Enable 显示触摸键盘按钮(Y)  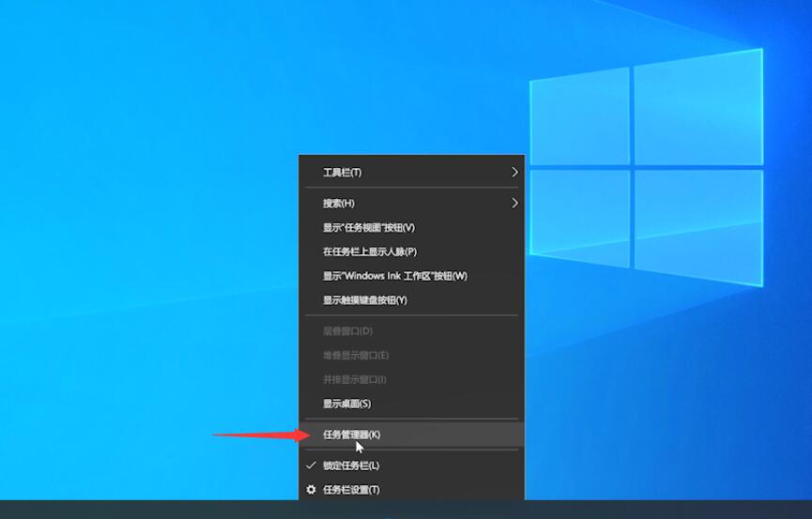click(411, 300)
